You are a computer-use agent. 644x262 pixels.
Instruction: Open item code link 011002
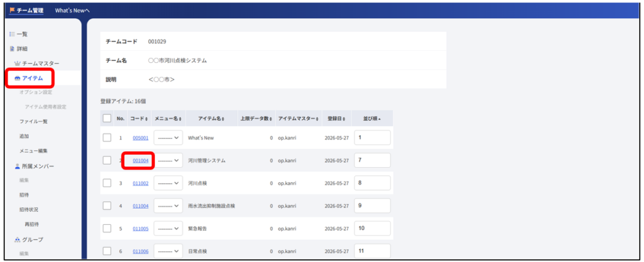click(x=140, y=183)
